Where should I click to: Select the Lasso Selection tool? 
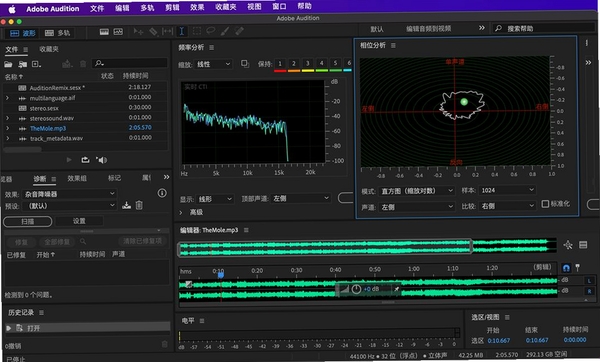tap(210, 31)
